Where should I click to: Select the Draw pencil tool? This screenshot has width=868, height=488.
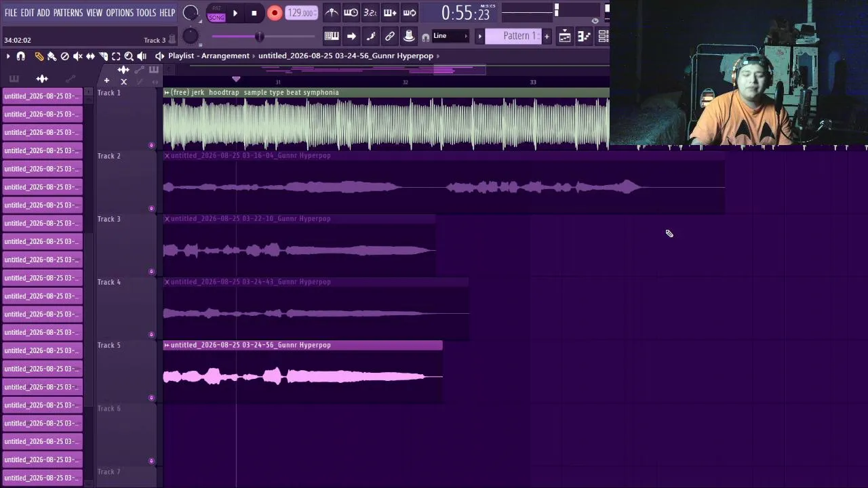[39, 56]
